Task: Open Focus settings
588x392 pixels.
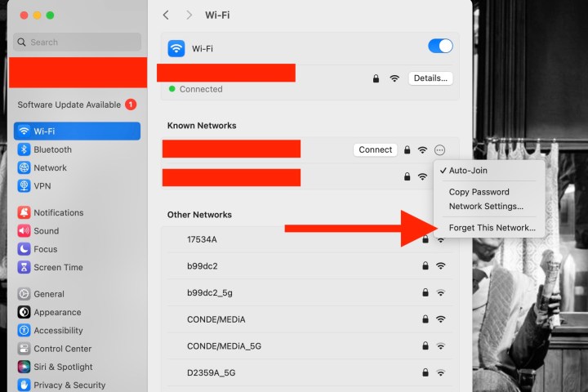Action: click(x=45, y=249)
